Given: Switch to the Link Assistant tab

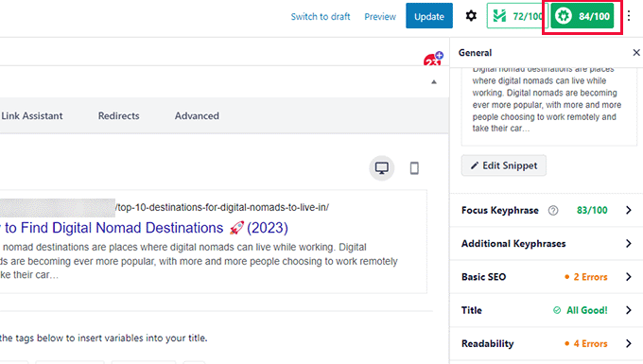Looking at the screenshot, I should 32,116.
